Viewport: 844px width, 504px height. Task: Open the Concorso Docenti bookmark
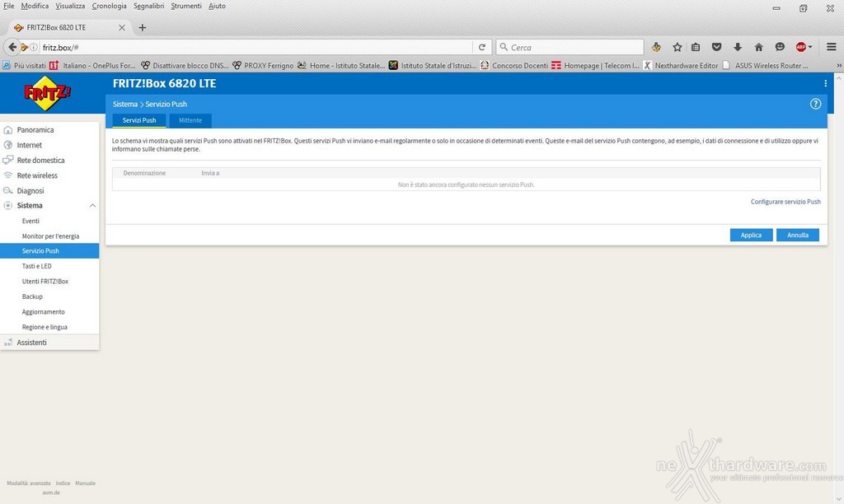pos(514,66)
